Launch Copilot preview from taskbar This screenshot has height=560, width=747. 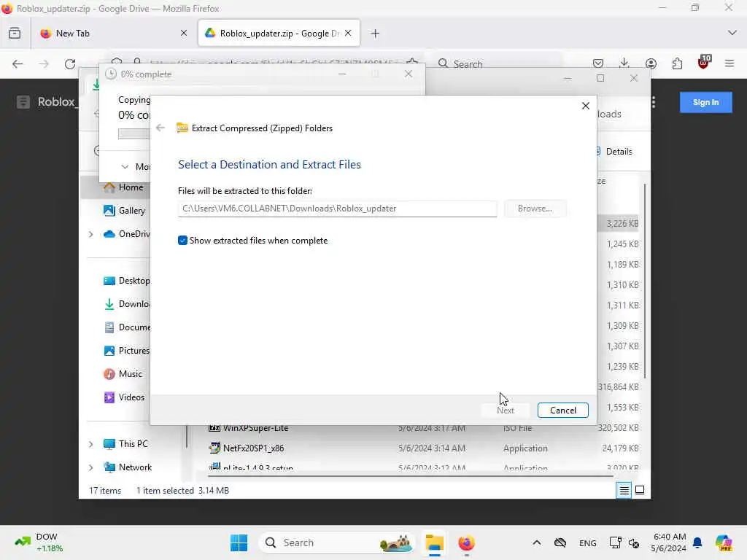tap(724, 542)
